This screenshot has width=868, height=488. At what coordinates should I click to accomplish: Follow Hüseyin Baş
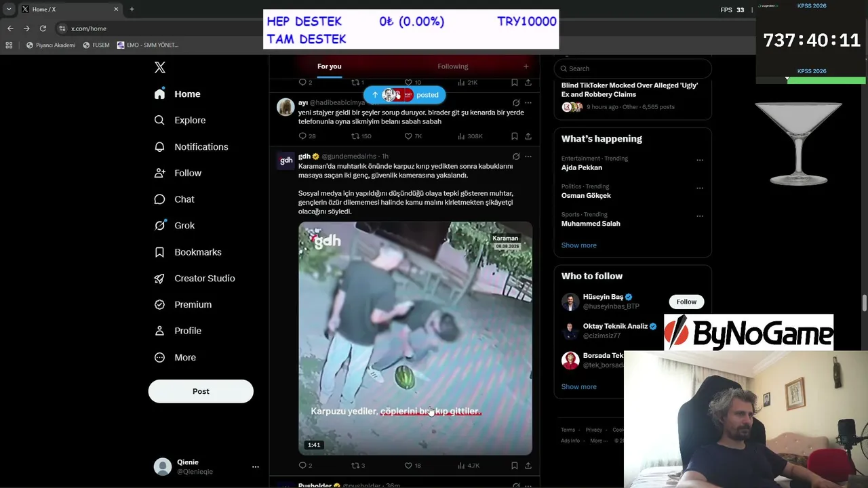(686, 302)
